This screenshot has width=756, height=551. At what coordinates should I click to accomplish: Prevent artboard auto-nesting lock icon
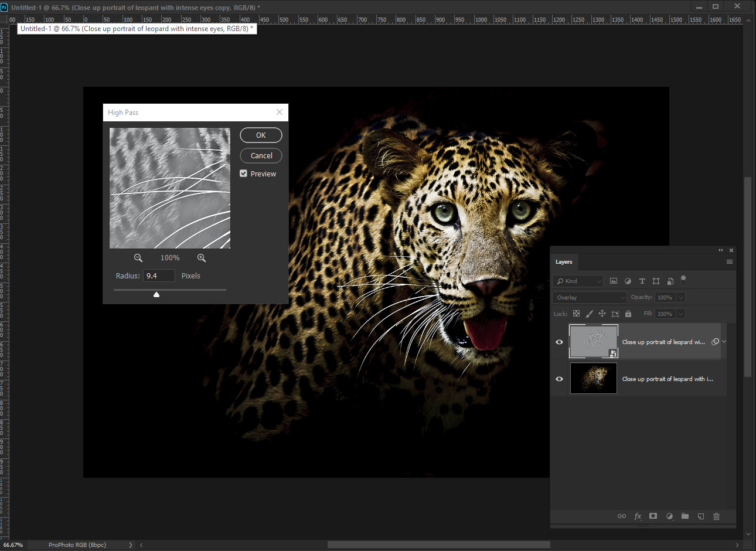tap(615, 314)
